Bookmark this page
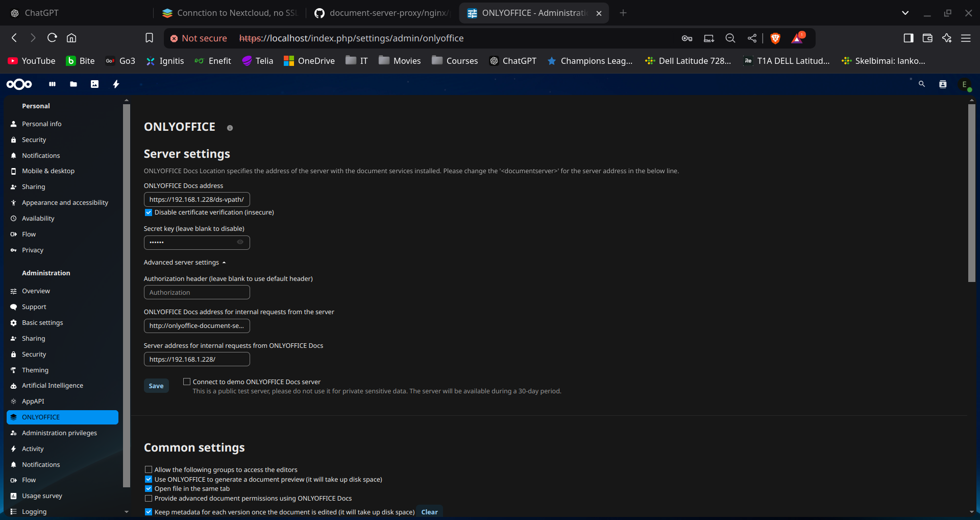Viewport: 980px width, 520px height. click(x=149, y=38)
